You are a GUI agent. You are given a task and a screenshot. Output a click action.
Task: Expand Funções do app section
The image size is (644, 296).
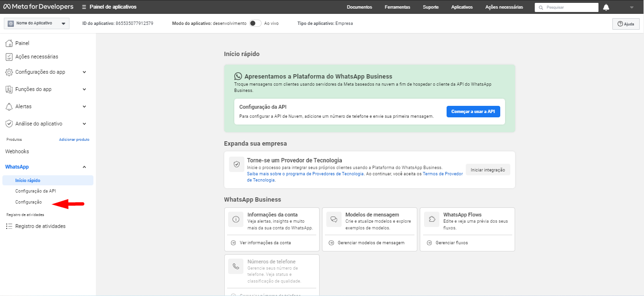(x=84, y=89)
